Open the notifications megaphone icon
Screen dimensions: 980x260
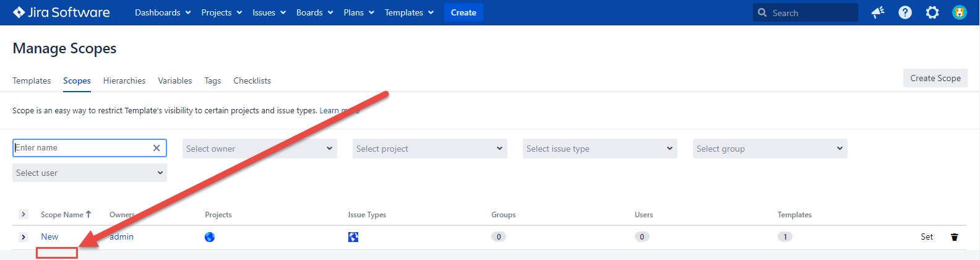pyautogui.click(x=877, y=12)
